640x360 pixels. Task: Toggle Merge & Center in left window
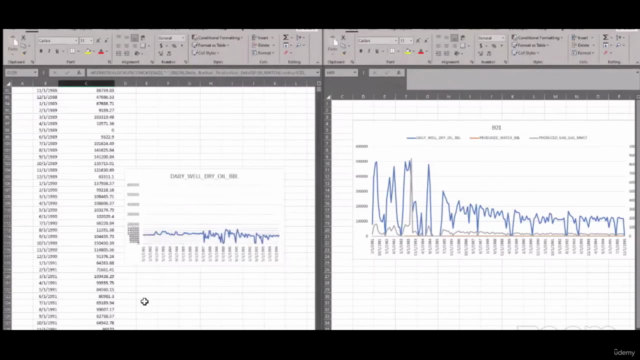point(143,46)
